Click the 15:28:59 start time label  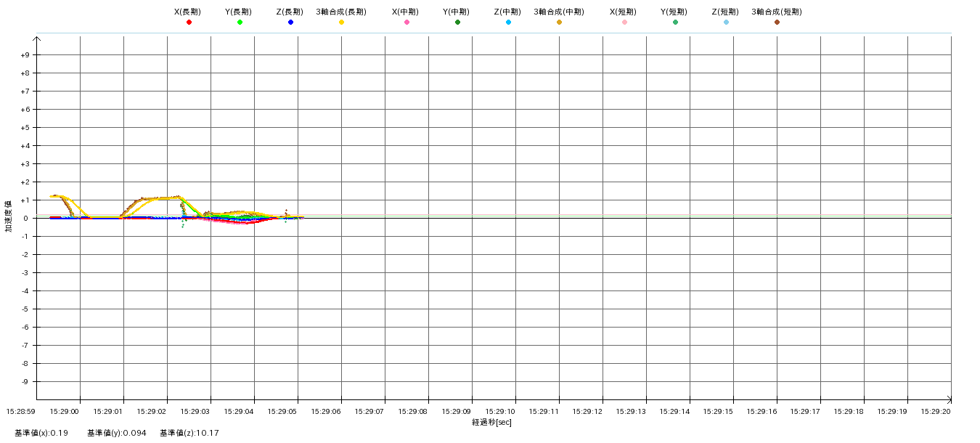coord(21,411)
